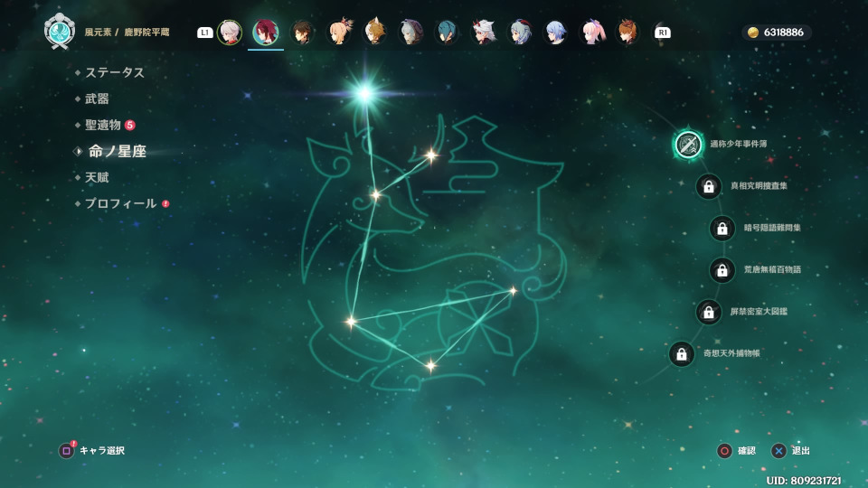Click the R1 next character button
Screen dimensions: 868x488
(x=663, y=33)
